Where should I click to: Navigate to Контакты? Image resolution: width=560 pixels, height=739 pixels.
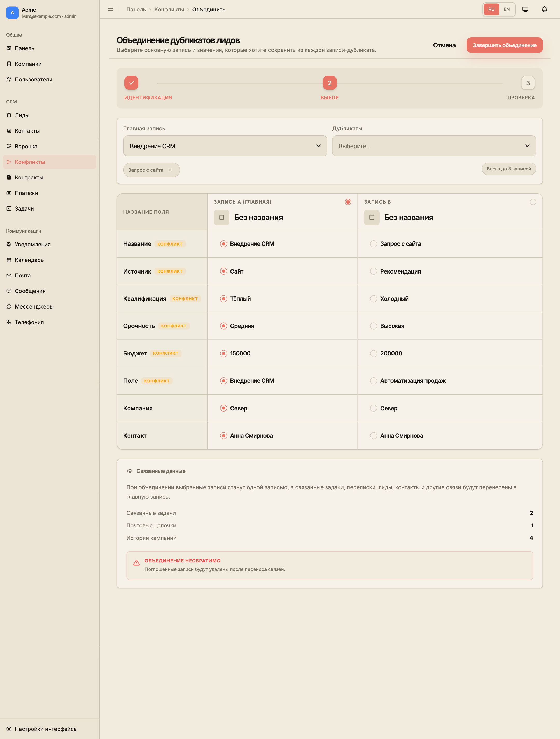click(x=50, y=131)
